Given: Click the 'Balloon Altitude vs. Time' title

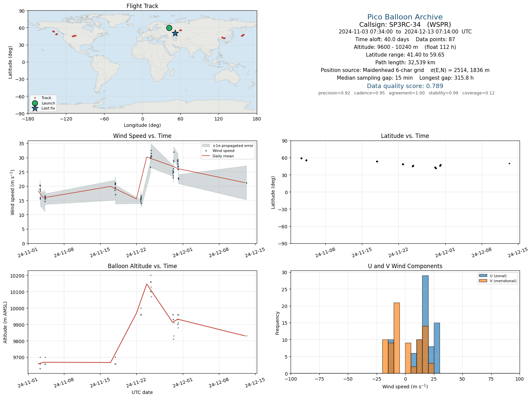Looking at the screenshot, I should pyautogui.click(x=142, y=266).
